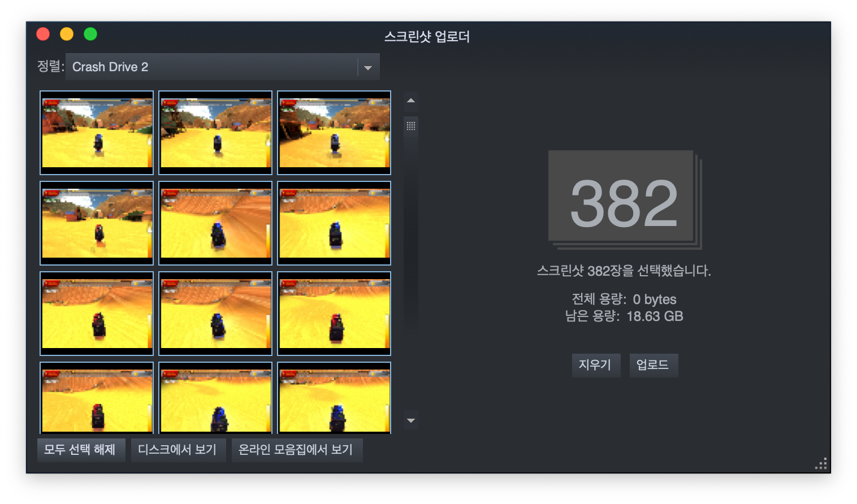This screenshot has width=857, height=504.
Task: Click the scroll down arrow of thumbnail list
Action: tap(411, 421)
